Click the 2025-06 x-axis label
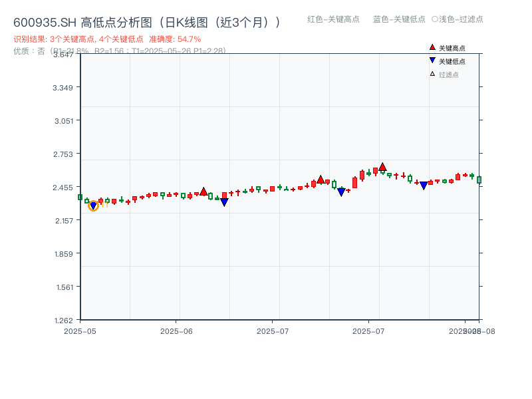This screenshot has width=532, height=399. [176, 331]
